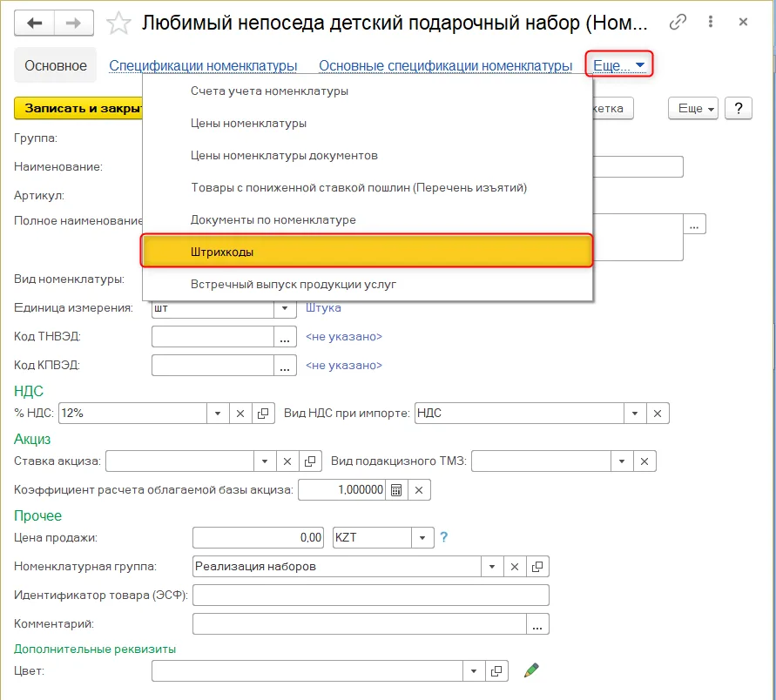The image size is (776, 700).
Task: Open the Спецификации номенклатуры link
Action: tap(203, 66)
